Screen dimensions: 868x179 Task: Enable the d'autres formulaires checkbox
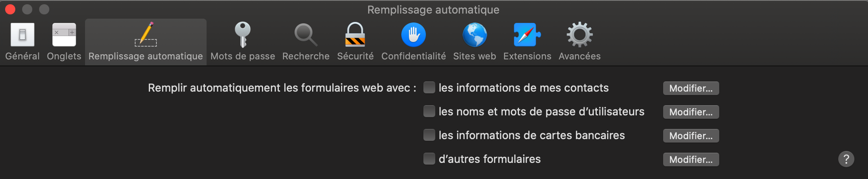(429, 159)
